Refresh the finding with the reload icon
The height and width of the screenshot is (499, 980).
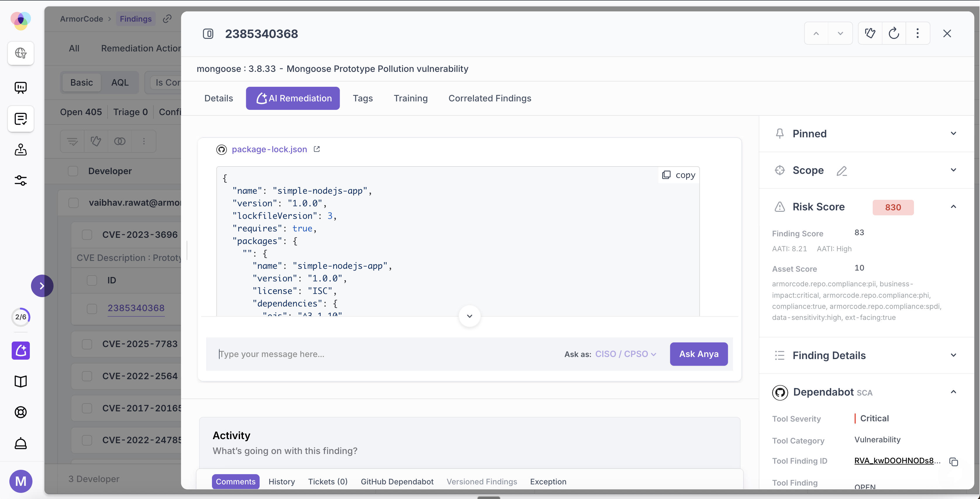(x=894, y=33)
